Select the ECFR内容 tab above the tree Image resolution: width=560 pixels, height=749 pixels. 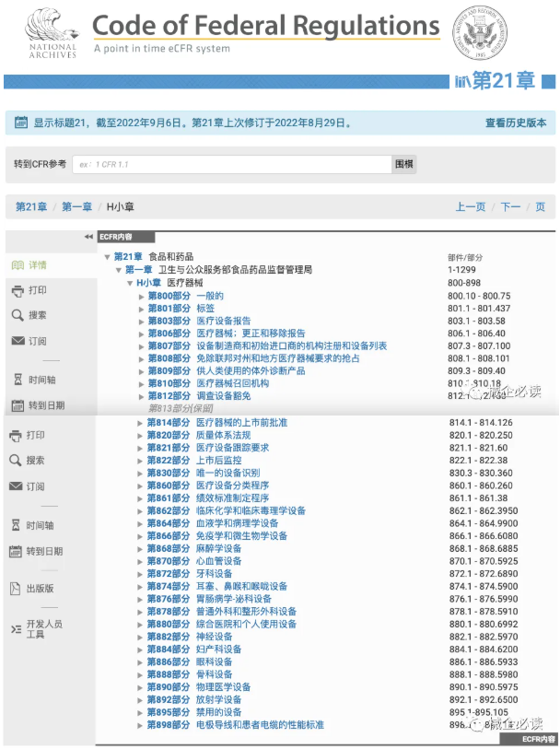(126, 237)
